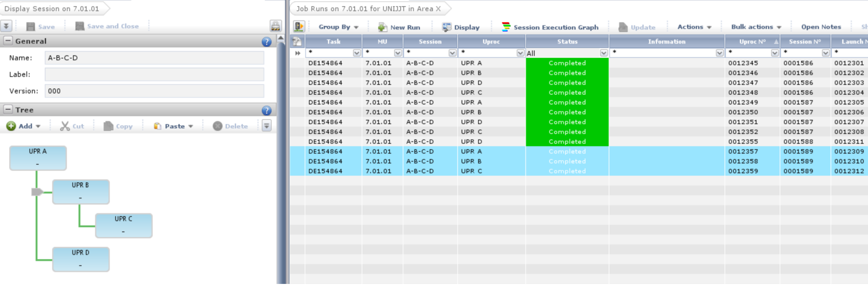868x290 pixels.
Task: Select the UPR C node in tree
Action: coord(123,225)
